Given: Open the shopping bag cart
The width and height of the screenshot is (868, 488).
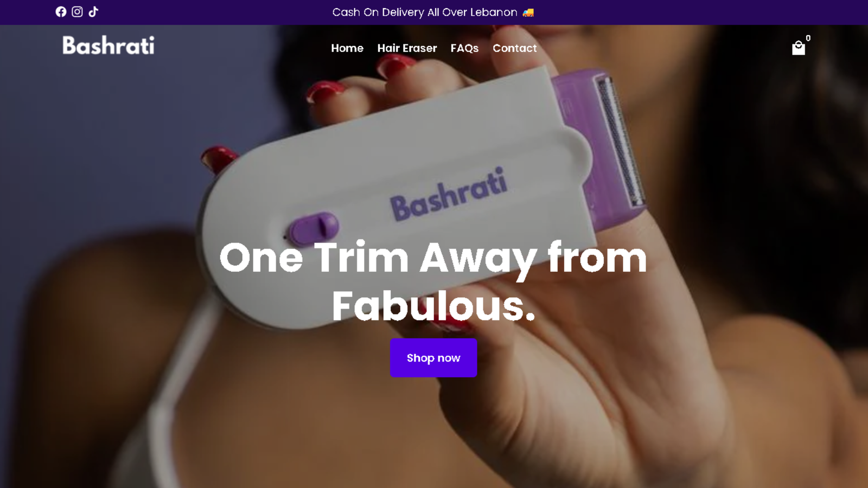Looking at the screenshot, I should (x=799, y=48).
